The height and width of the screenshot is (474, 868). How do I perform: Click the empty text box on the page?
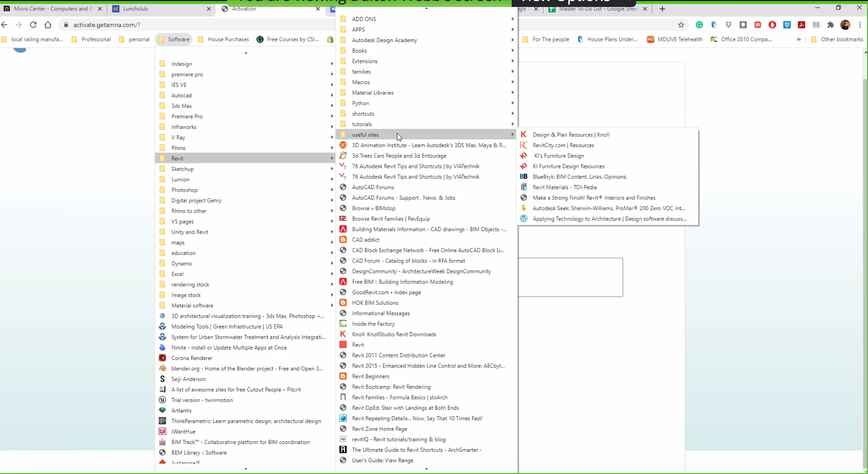point(570,277)
